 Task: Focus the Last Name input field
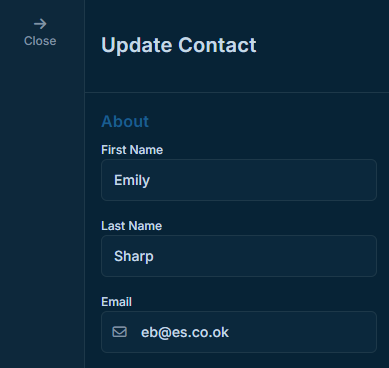click(x=239, y=256)
